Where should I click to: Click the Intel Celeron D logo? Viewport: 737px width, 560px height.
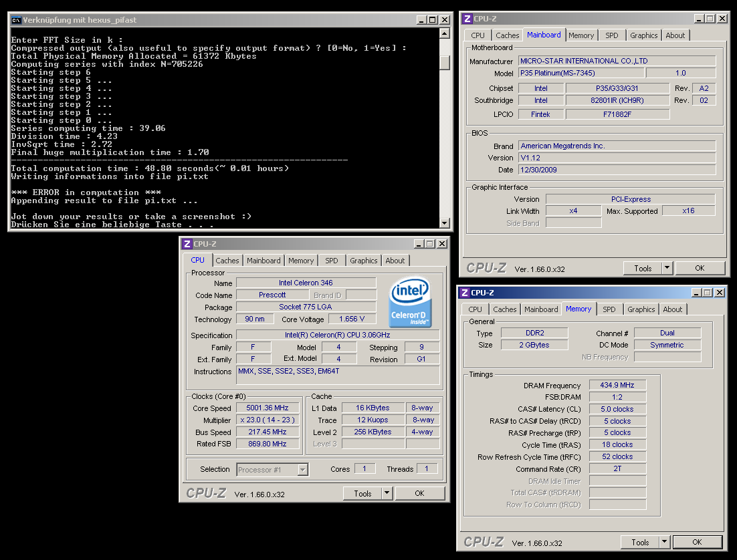pos(411,301)
